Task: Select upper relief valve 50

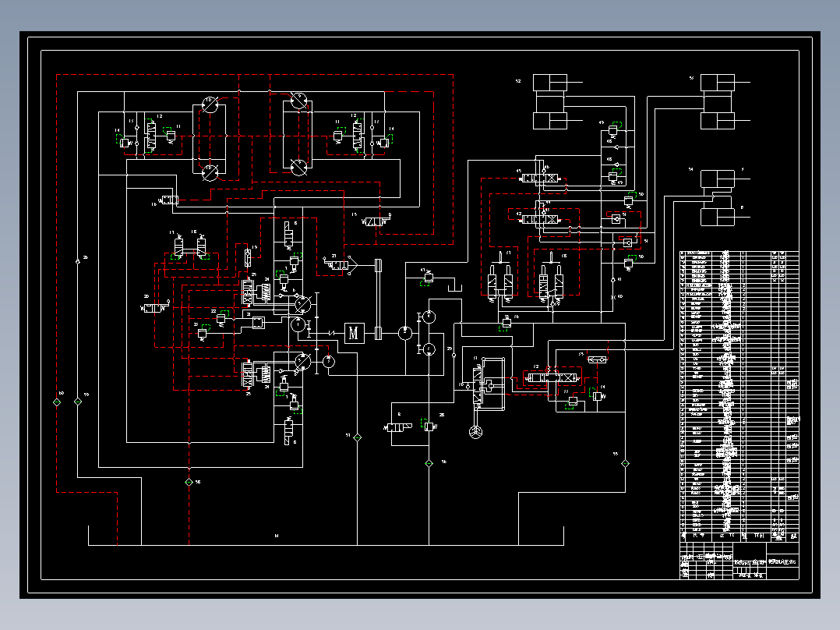Action: coord(630,200)
